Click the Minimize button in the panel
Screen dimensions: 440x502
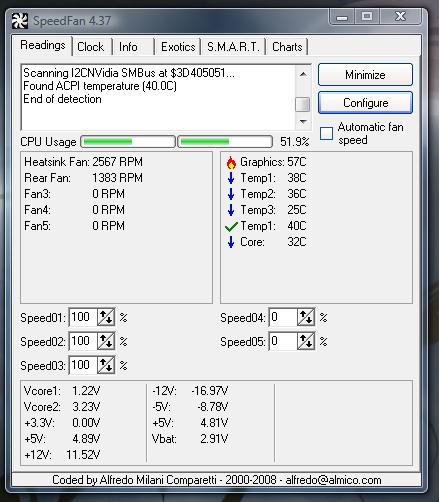365,75
